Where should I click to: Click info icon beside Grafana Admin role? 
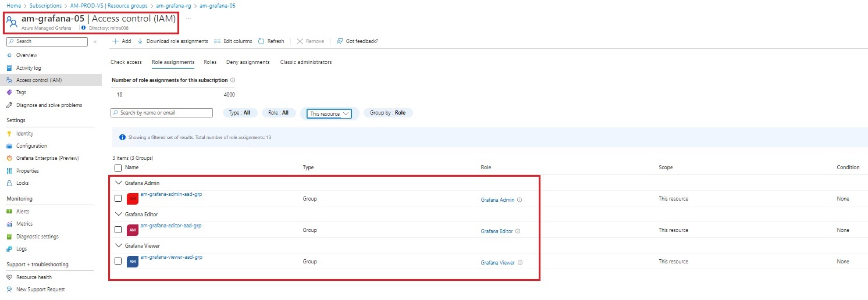[520, 200]
